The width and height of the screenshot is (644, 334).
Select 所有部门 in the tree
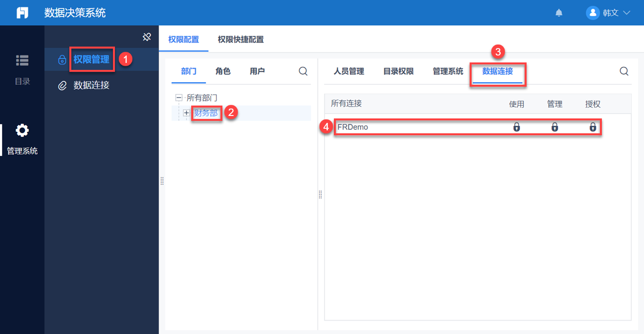click(x=202, y=98)
